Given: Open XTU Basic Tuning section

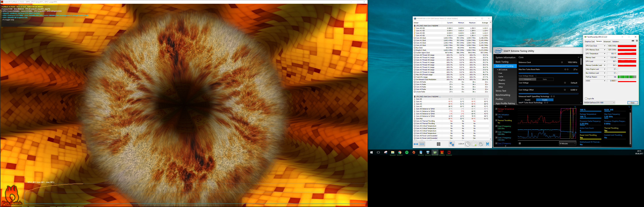Looking at the screenshot, I should coord(502,62).
